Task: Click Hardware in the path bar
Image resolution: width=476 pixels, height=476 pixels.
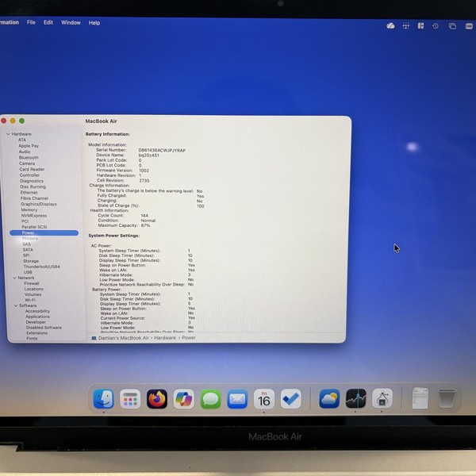Action: click(165, 338)
